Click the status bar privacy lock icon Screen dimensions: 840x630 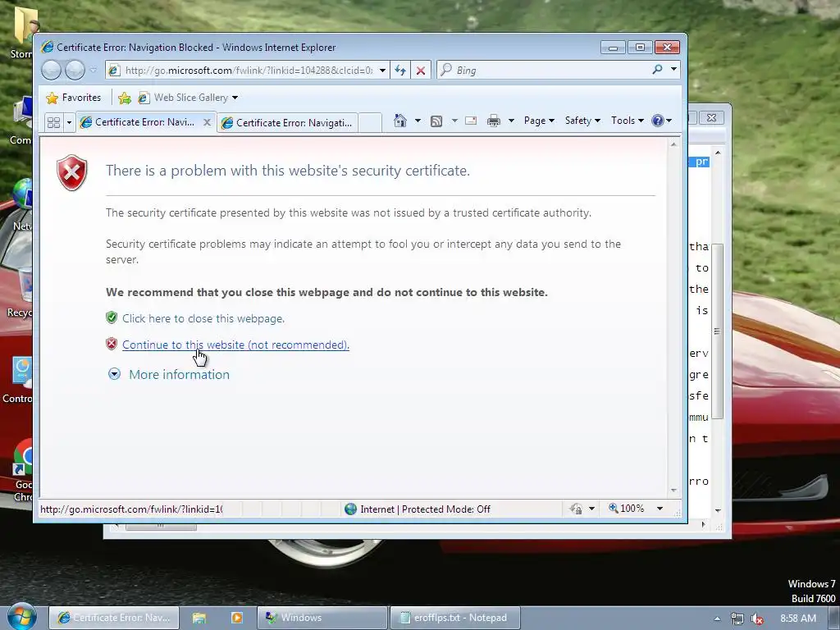pyautogui.click(x=577, y=509)
